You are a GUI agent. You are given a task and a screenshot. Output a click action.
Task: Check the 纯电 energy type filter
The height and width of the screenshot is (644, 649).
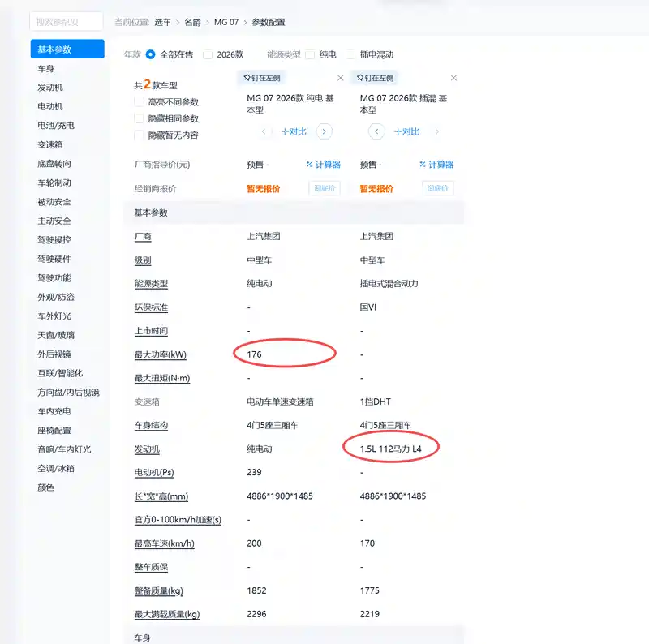[x=310, y=54]
